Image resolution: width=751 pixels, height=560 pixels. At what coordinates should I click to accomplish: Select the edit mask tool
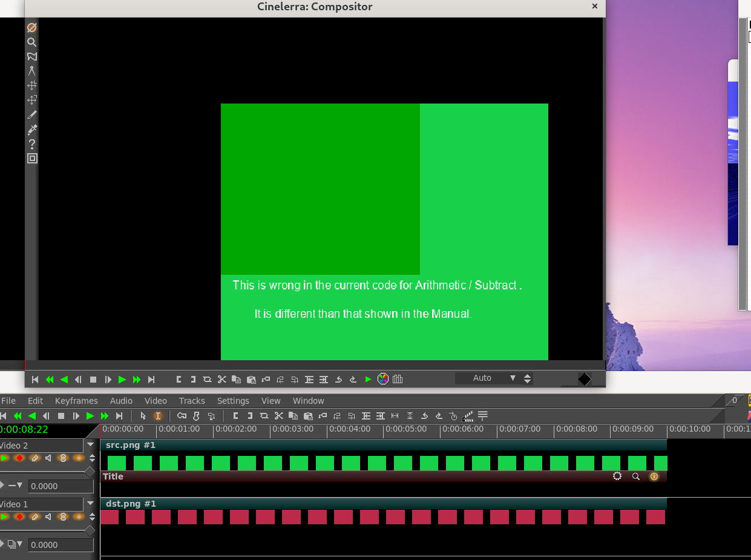point(31,56)
